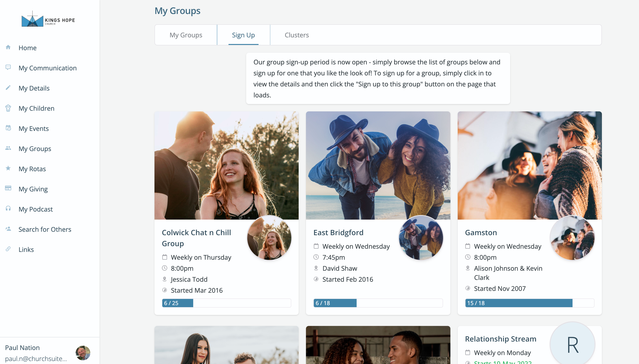Click the Colwick group large cover photo
Image resolution: width=639 pixels, height=364 pixels.
point(226,165)
